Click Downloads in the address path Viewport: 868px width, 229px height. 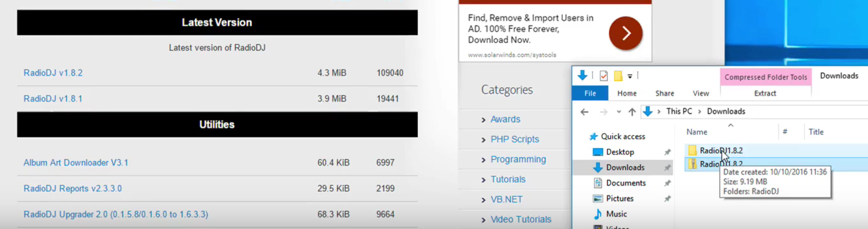(726, 112)
